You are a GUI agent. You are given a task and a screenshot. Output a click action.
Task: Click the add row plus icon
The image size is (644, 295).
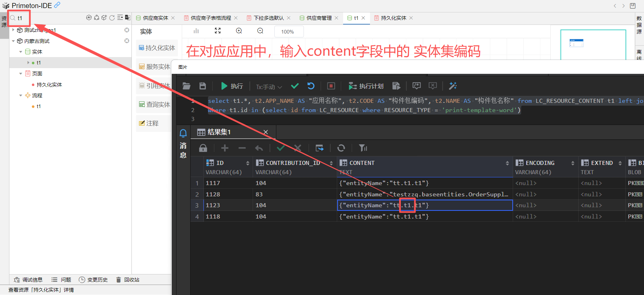[x=225, y=148]
